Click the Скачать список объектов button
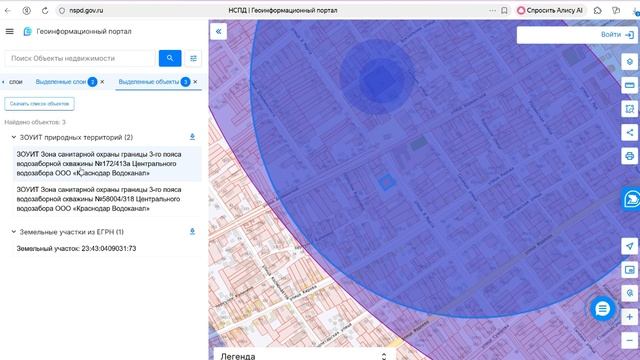This screenshot has height=360, width=640. (x=39, y=104)
